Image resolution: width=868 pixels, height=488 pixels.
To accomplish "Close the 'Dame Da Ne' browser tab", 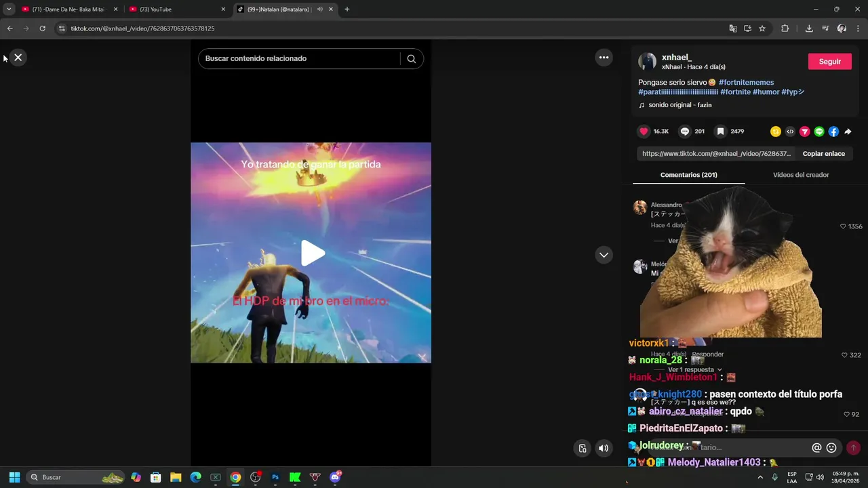I will click(115, 9).
